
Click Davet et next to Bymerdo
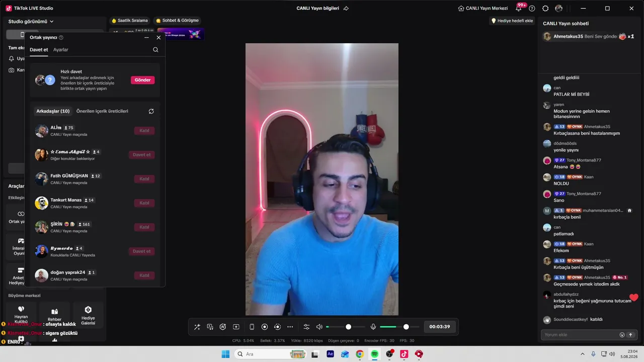(141, 251)
